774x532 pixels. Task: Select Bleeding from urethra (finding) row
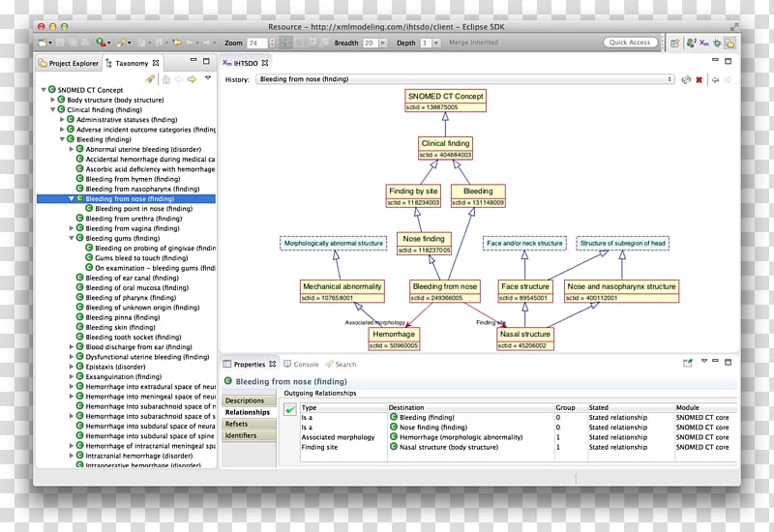134,219
